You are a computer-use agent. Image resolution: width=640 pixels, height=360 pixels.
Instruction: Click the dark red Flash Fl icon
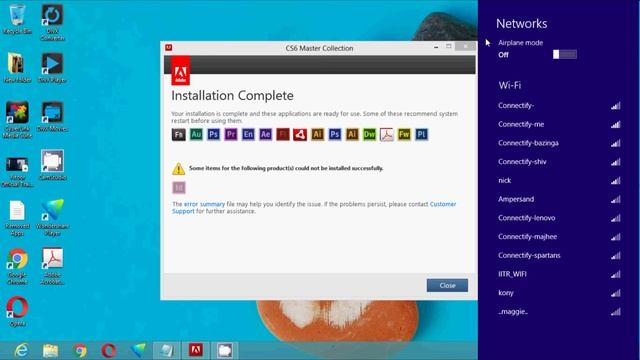point(282,134)
